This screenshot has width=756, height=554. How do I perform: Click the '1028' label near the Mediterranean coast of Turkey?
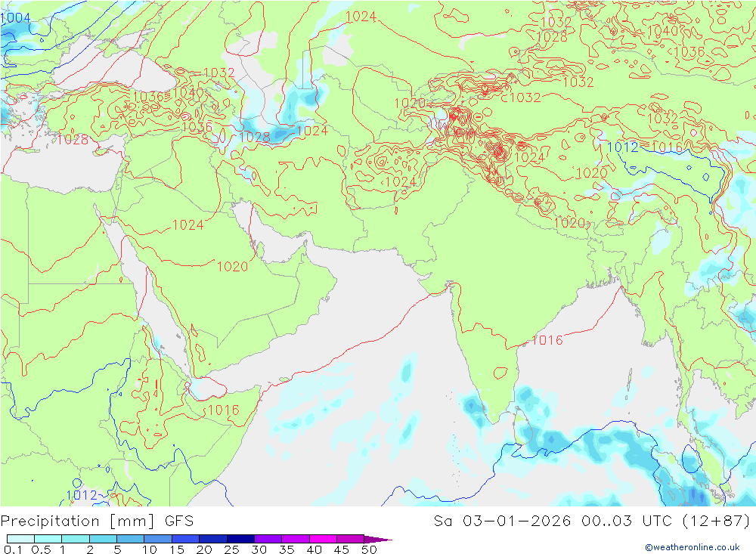click(x=73, y=140)
